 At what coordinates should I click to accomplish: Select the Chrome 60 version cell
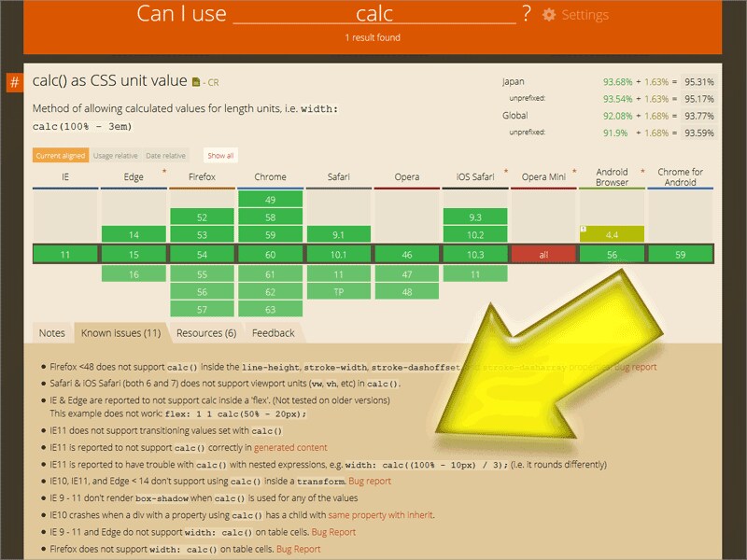point(271,254)
